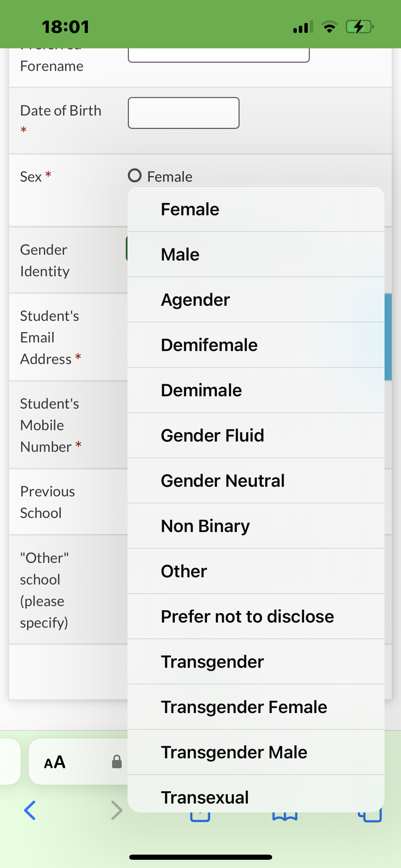Image resolution: width=401 pixels, height=868 pixels.
Task: Click the Date of Birth field
Action: pos(183,113)
